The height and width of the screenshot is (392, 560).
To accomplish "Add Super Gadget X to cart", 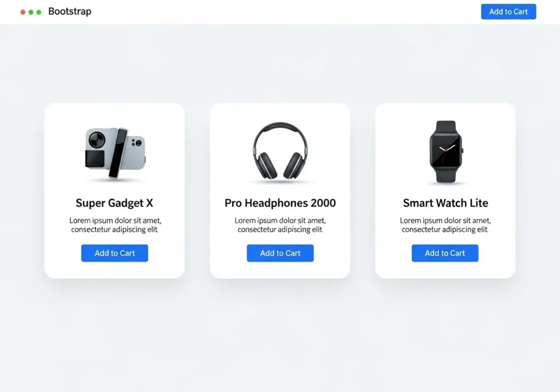I will tap(115, 253).
